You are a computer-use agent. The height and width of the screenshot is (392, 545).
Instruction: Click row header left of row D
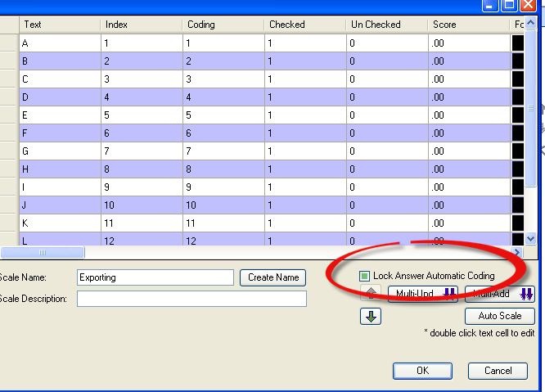click(9, 97)
